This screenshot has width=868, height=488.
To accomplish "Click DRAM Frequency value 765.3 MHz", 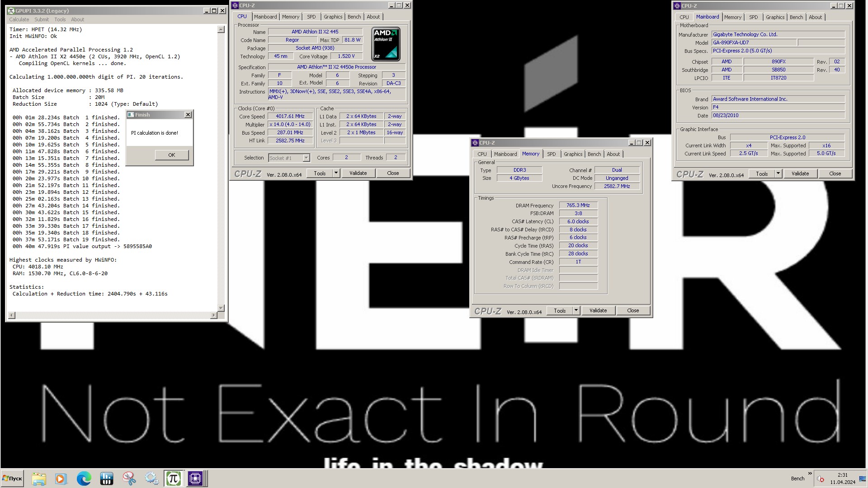I will tap(578, 205).
